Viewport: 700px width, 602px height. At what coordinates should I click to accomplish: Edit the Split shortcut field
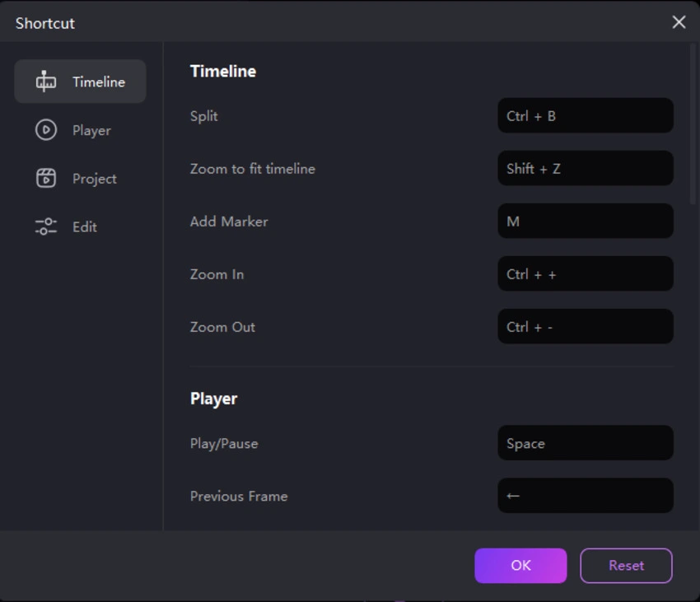pyautogui.click(x=585, y=115)
